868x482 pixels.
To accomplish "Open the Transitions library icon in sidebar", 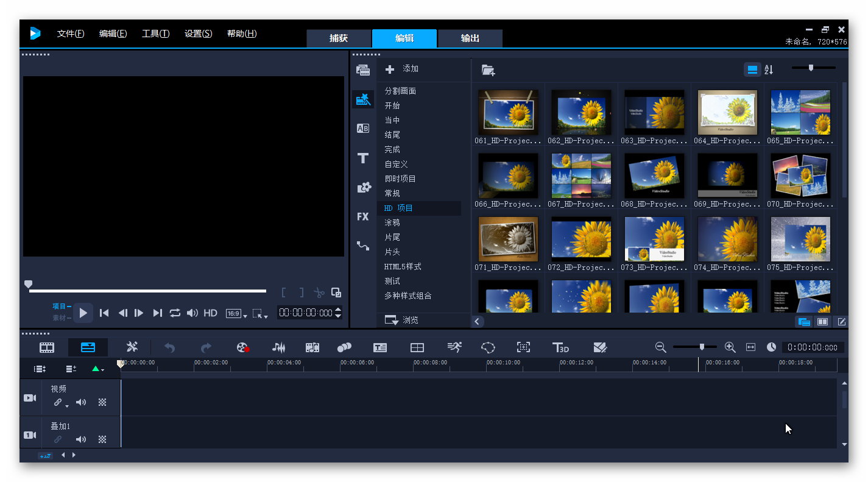I will click(x=363, y=128).
